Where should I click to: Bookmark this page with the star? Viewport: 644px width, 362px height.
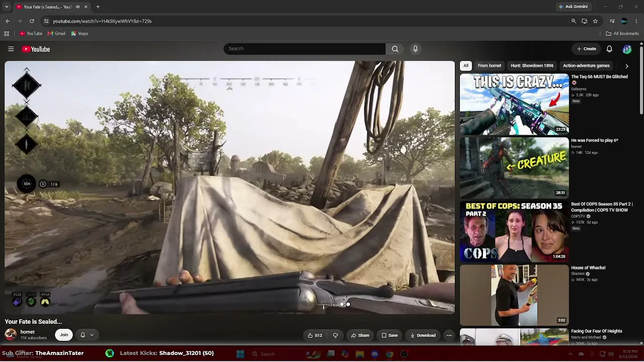(x=595, y=21)
